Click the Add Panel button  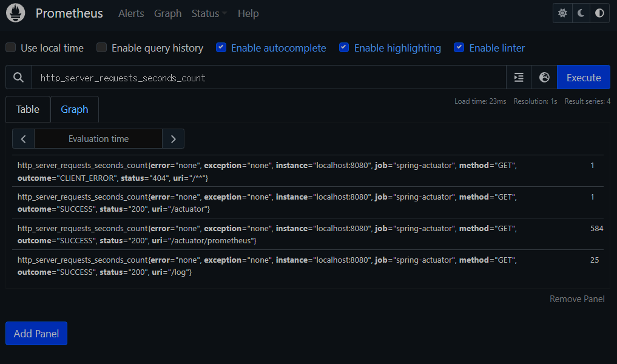36,333
